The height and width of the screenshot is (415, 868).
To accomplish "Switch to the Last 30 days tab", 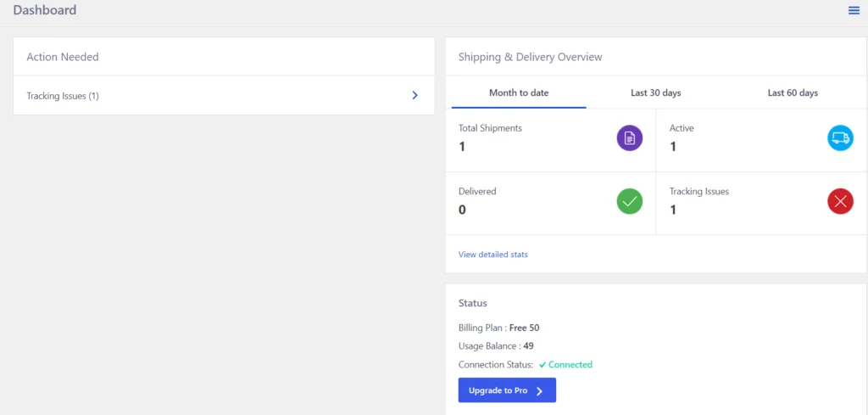I will point(655,93).
